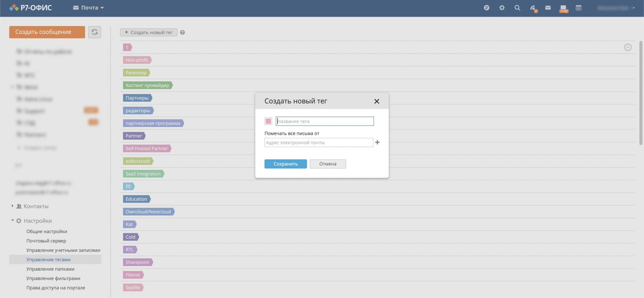The height and width of the screenshot is (298, 644).
Task: Click the help question mark icon
Action: click(x=182, y=32)
